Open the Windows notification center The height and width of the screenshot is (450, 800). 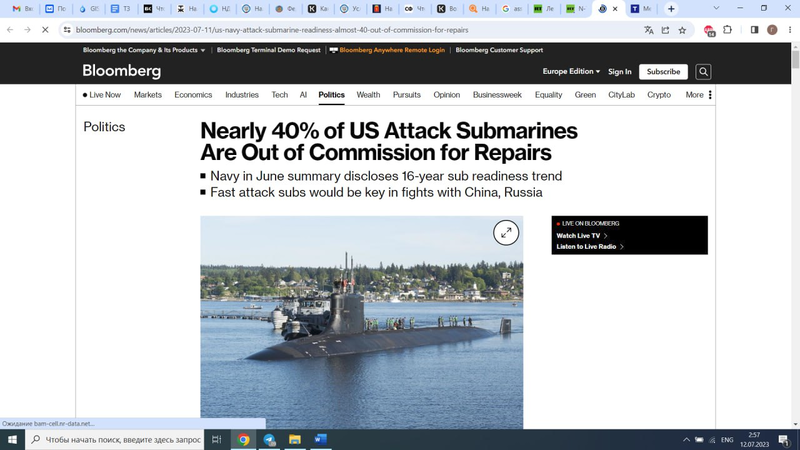784,440
